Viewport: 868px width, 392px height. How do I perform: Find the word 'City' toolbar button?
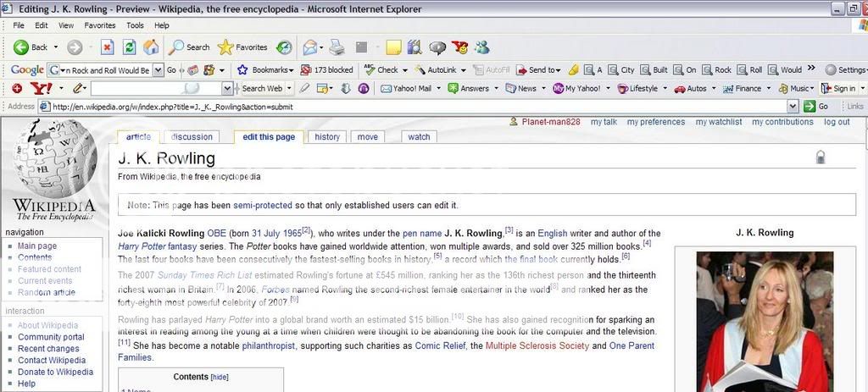[x=621, y=70]
